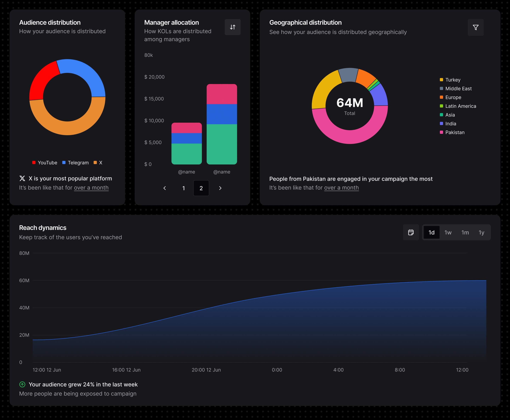Viewport: 510px width, 420px height.
Task: Toggle India legend item
Action: pyautogui.click(x=448, y=123)
